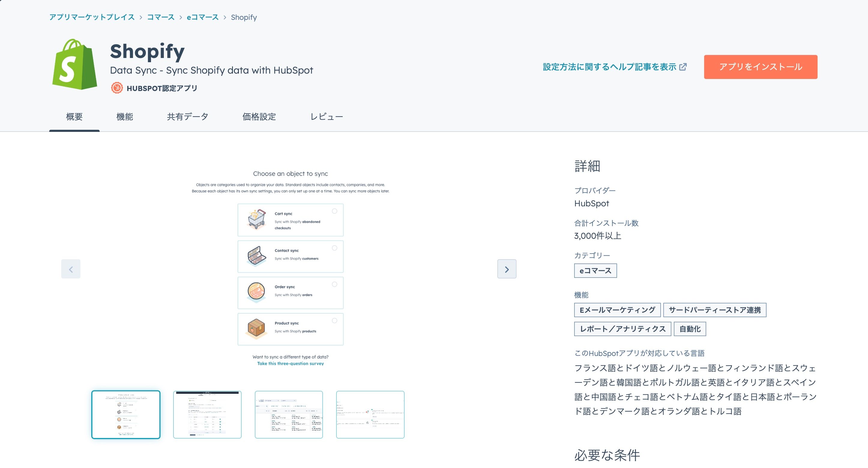868x468 pixels.
Task: Open the 機能 tab
Action: pos(125,117)
